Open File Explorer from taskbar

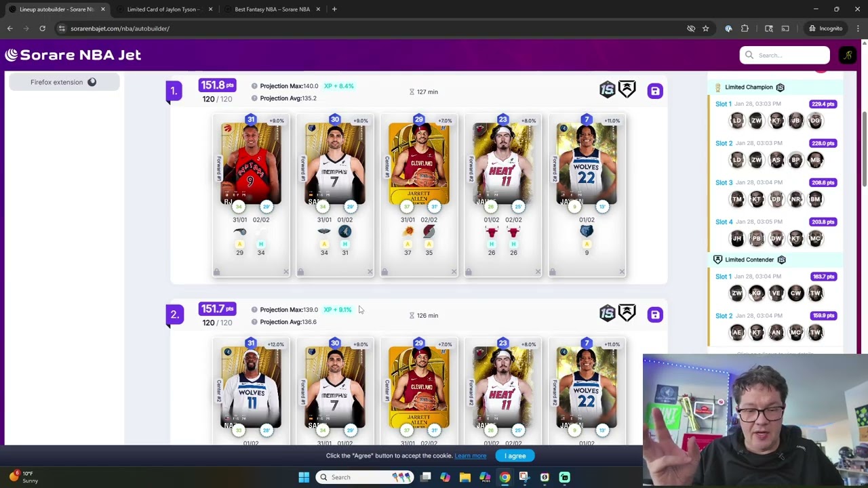pyautogui.click(x=465, y=477)
